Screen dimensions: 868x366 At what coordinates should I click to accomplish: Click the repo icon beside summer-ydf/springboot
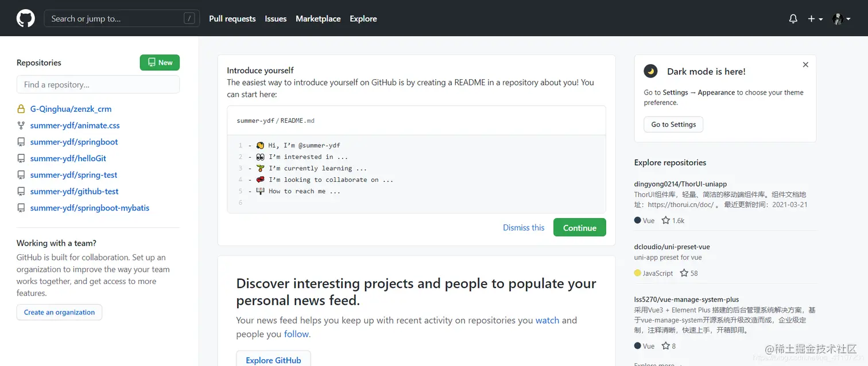point(21,142)
